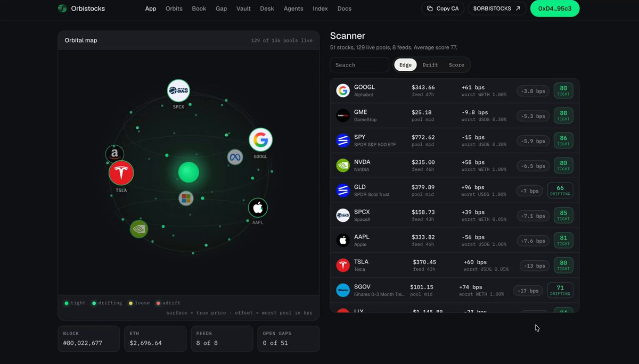The width and height of the screenshot is (639, 364).
Task: Click the 0xD4…95c3 wallet button
Action: pos(555,9)
